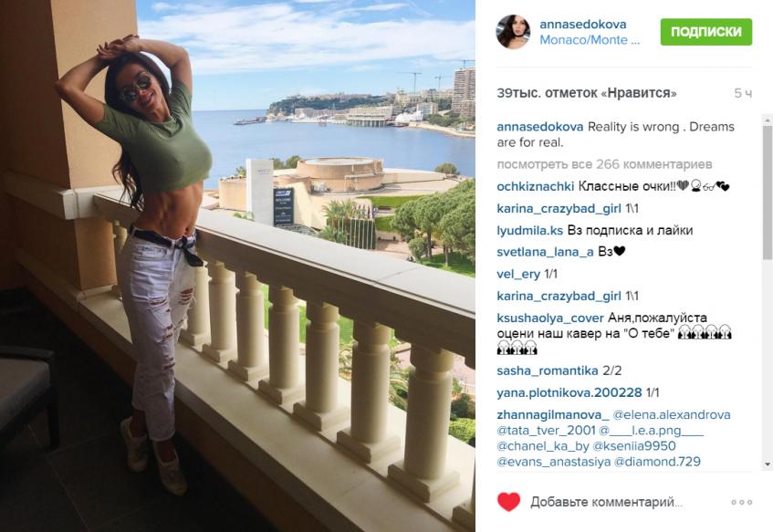
Task: Open svetlana_lana_a commenter profile
Action: [545, 252]
